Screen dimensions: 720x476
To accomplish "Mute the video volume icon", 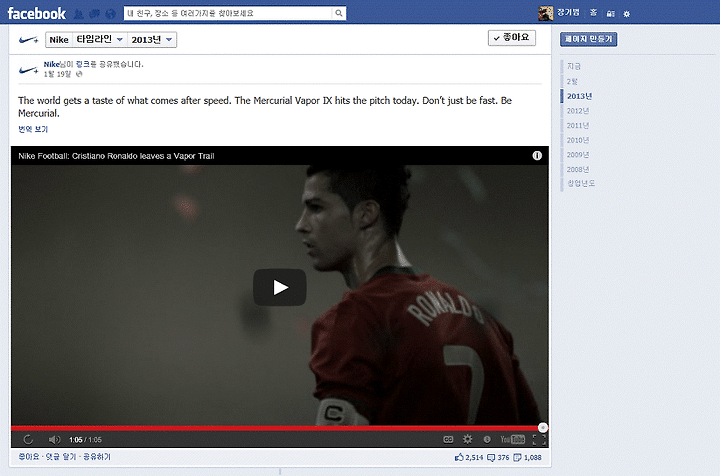I will pyautogui.click(x=54, y=440).
